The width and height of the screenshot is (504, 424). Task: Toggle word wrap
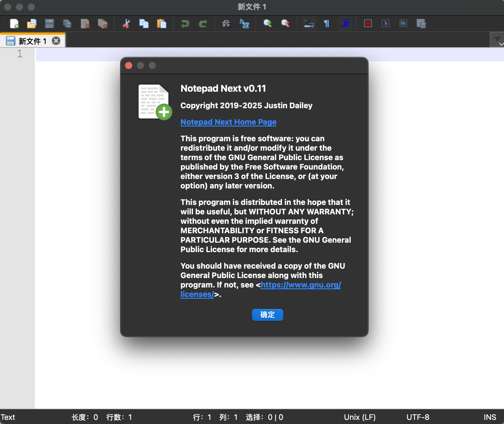(309, 24)
